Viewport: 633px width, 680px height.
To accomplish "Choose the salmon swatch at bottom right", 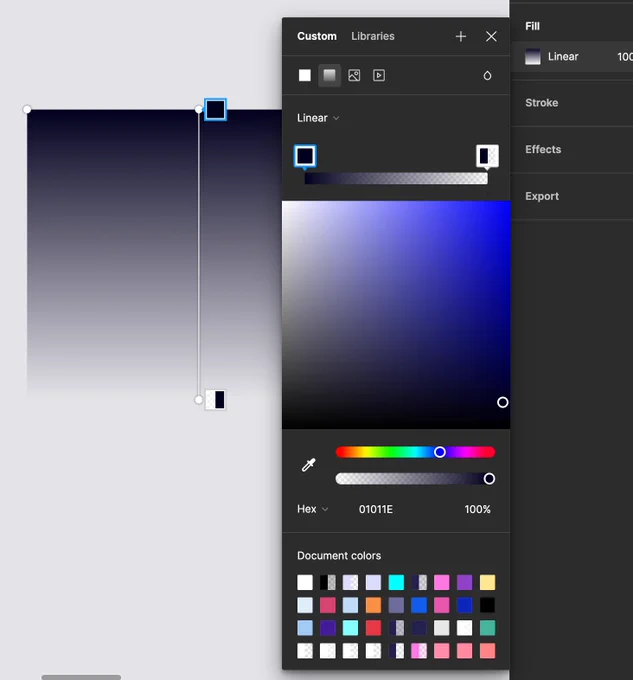I will [487, 651].
